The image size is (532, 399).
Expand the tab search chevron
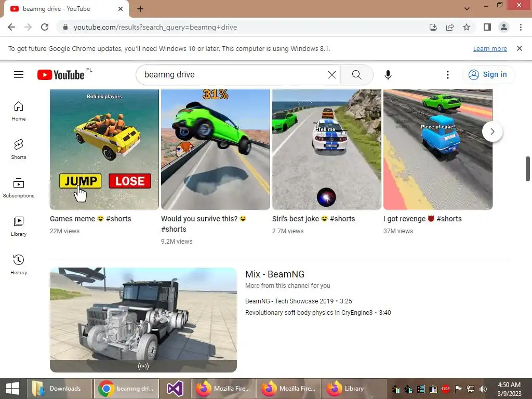[x=467, y=9]
